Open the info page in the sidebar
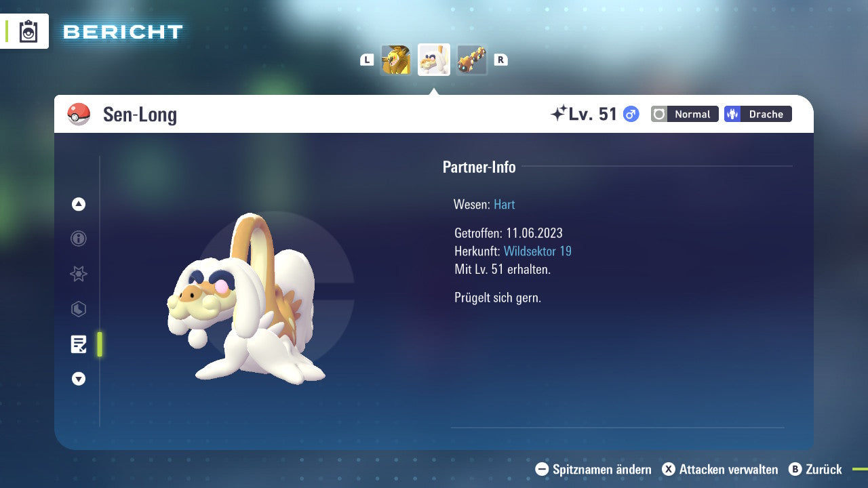This screenshot has width=868, height=488. coord(78,239)
